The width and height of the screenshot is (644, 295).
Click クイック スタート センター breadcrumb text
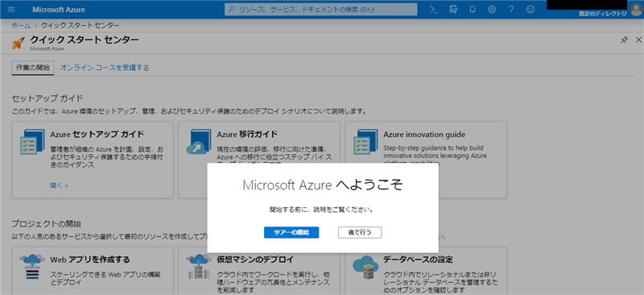coord(80,26)
